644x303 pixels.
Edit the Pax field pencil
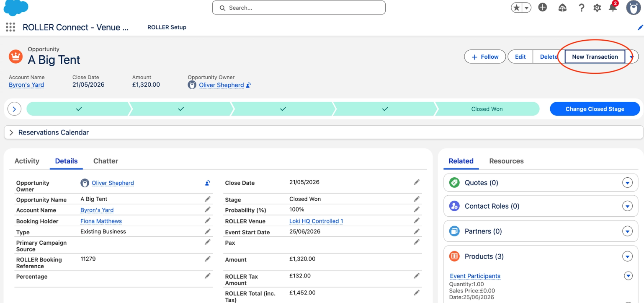point(417,242)
